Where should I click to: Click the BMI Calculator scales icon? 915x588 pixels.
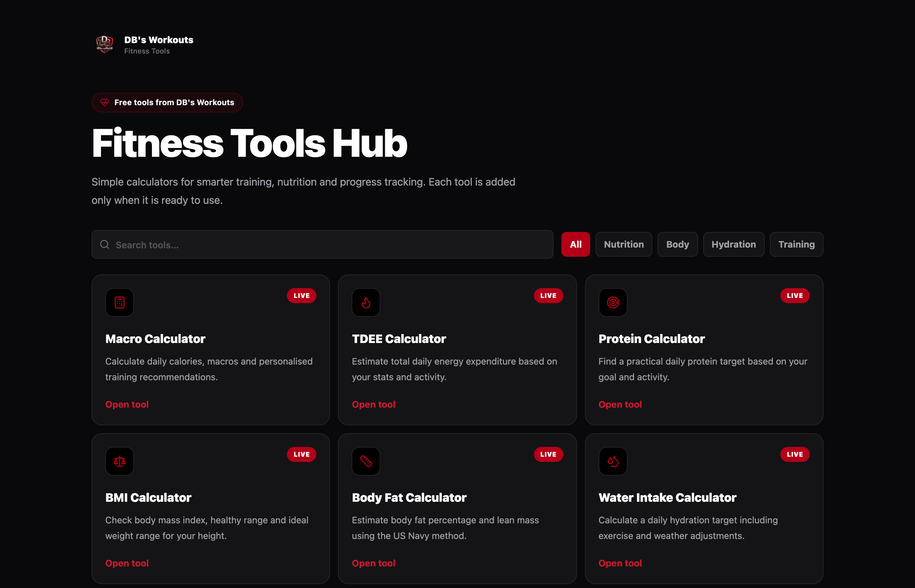pos(120,461)
